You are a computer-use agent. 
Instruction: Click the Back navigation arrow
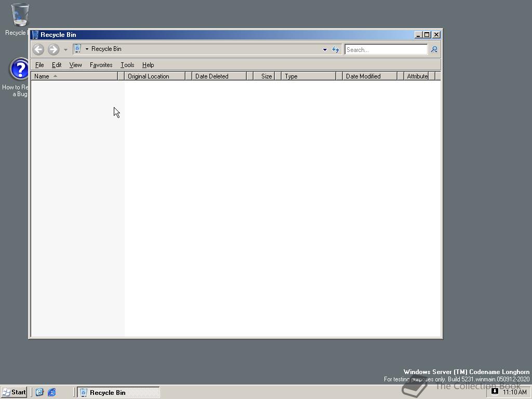38,49
